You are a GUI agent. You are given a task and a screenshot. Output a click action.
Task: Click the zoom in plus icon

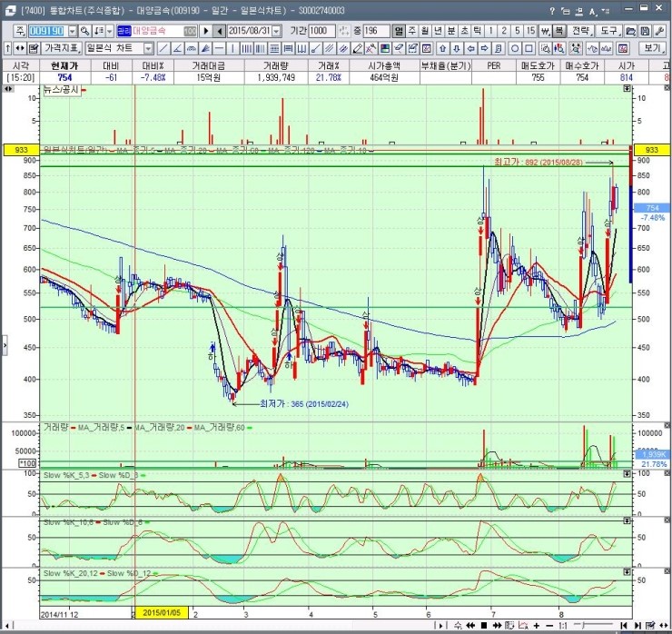(x=537, y=626)
